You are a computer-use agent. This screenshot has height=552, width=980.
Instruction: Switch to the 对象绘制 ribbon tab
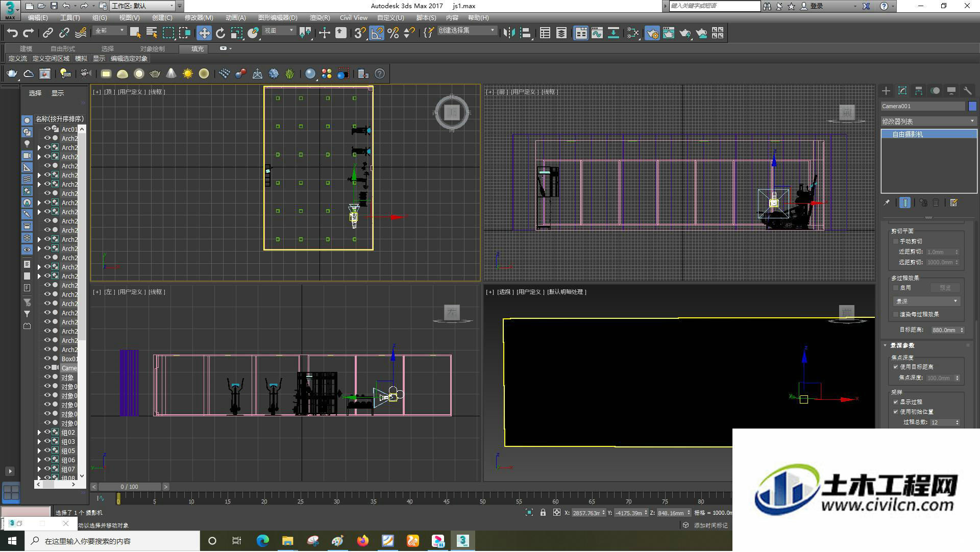(x=153, y=49)
